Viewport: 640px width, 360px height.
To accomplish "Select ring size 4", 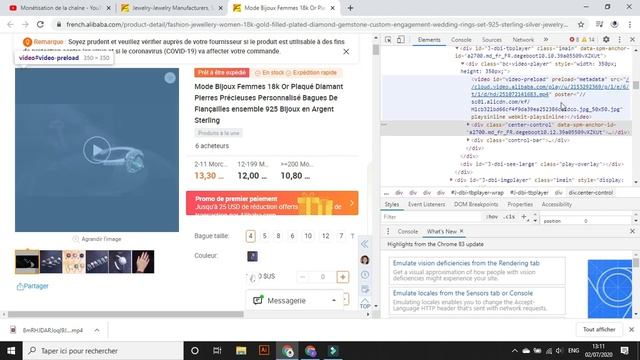I will pos(251,236).
